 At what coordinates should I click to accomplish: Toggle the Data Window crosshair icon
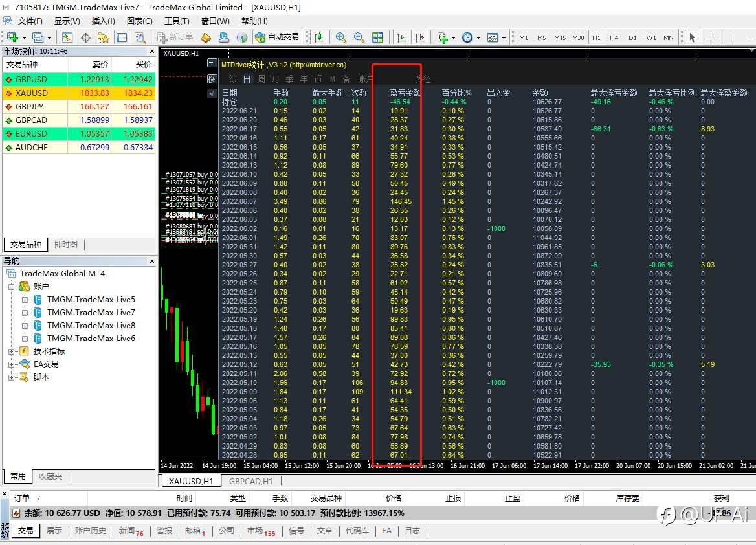(86, 37)
